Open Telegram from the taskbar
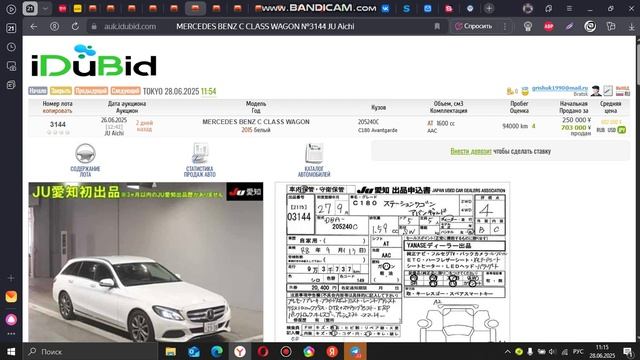Screen dimensions: 640x360 [x=355, y=351]
